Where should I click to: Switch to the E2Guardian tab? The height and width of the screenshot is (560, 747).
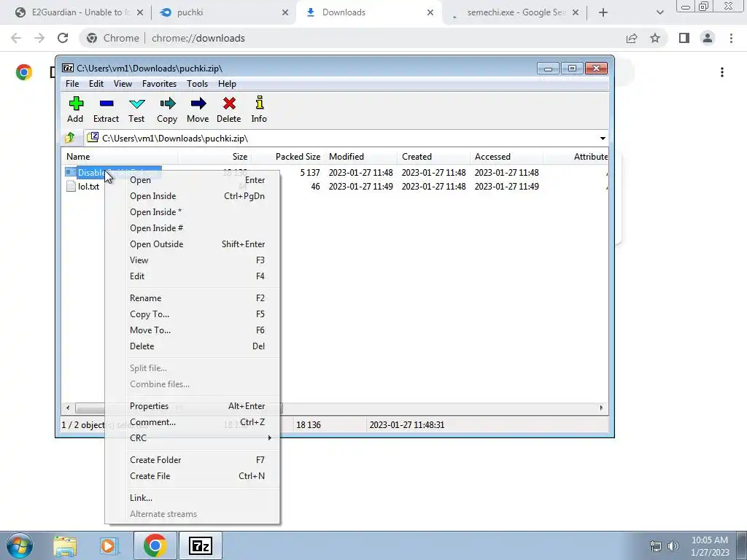pos(79,12)
